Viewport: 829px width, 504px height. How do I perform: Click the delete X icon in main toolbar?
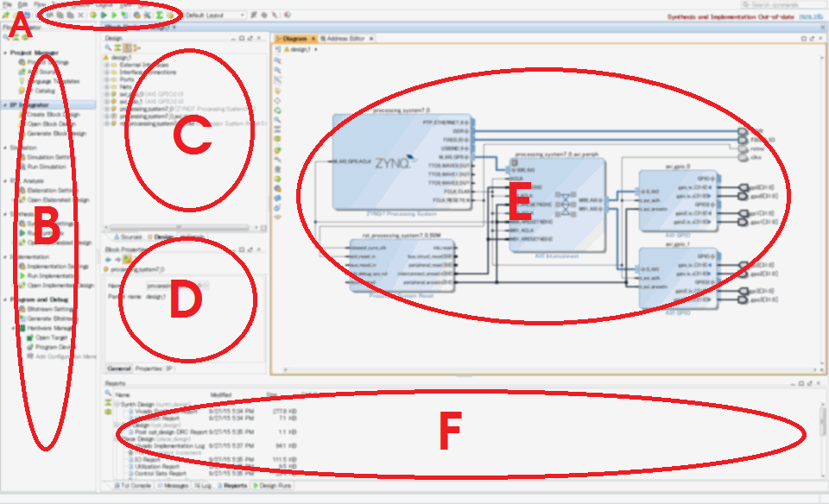(81, 15)
